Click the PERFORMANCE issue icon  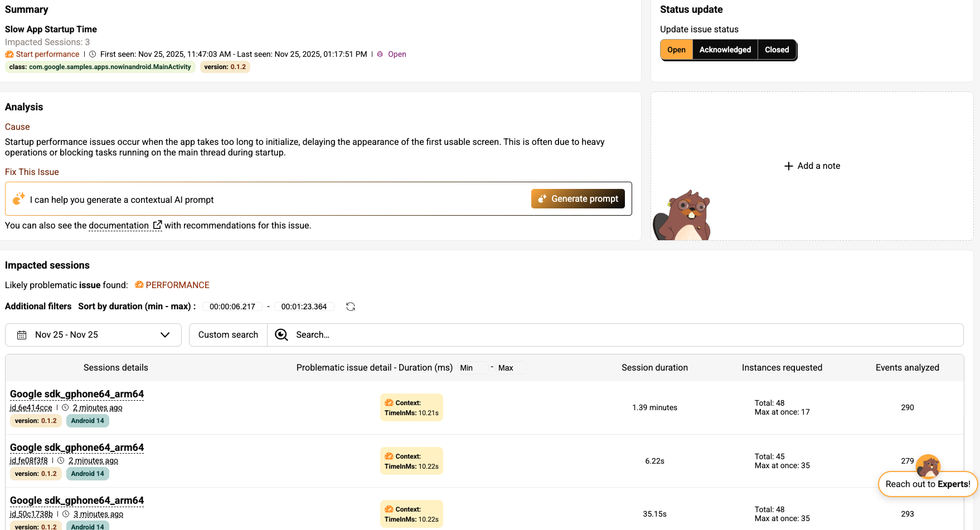pos(139,285)
